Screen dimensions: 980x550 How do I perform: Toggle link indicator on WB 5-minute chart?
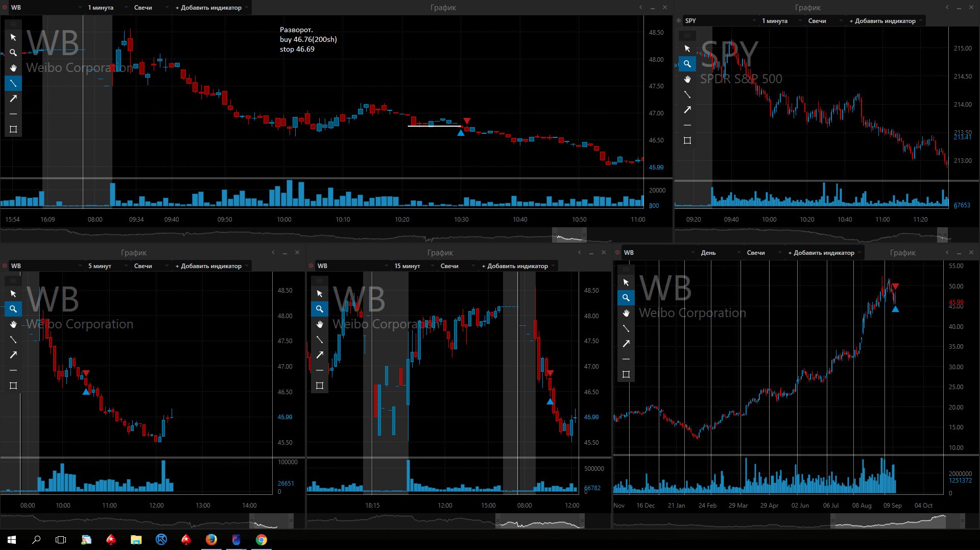pyautogui.click(x=5, y=266)
